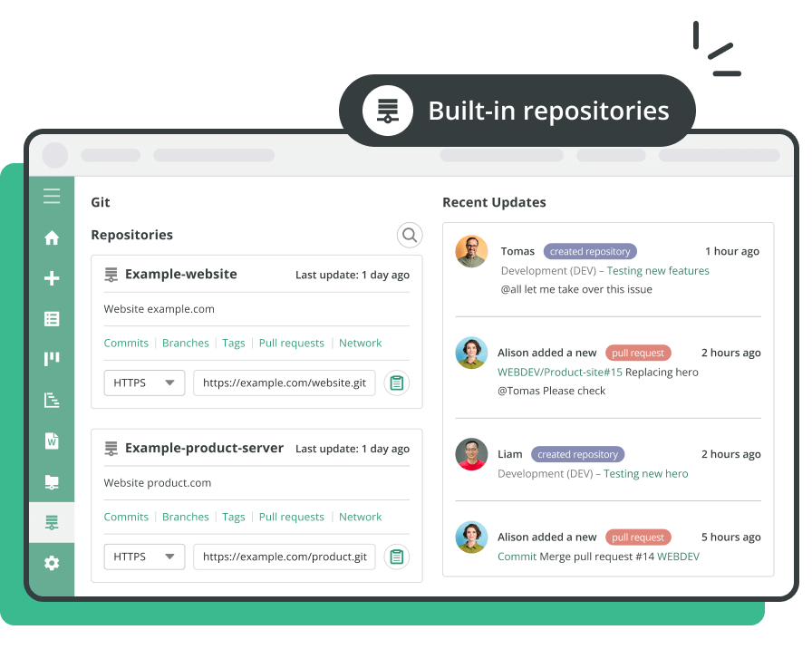Screen dimensions: 812x649
Task: Follow the 'Testing new features' link
Action: [x=658, y=271]
